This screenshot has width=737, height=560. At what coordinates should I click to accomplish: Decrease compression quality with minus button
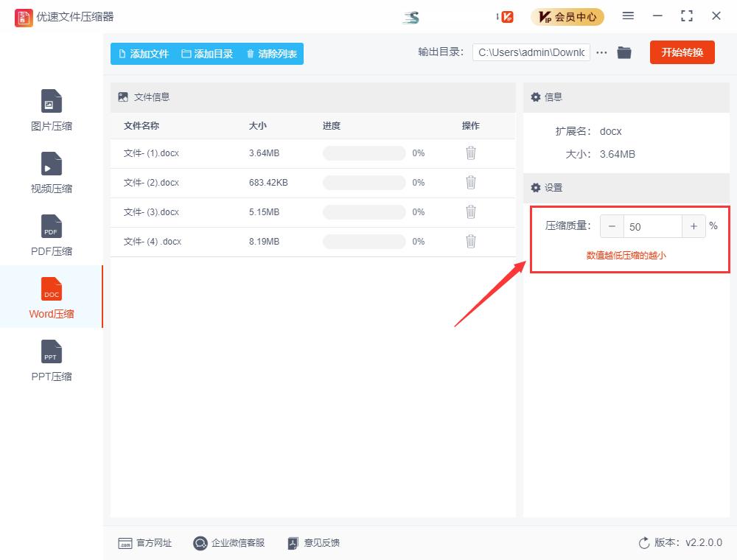[x=612, y=226]
